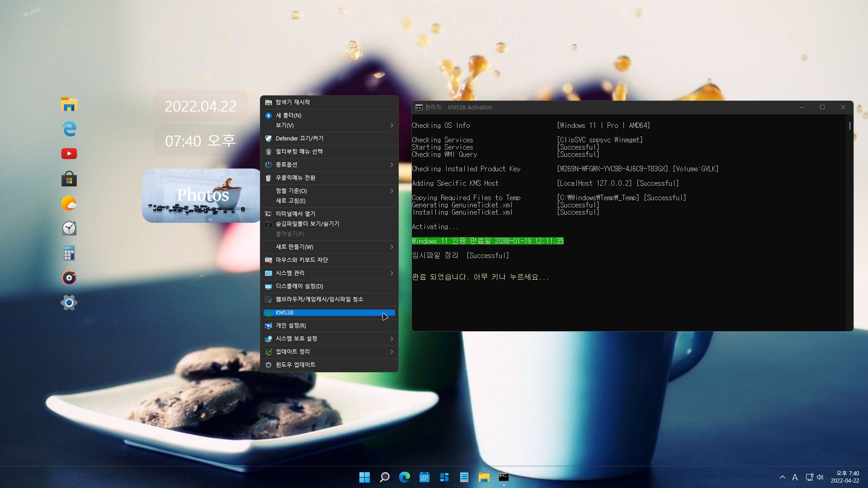Open the volume speaker tray icon

pos(820,477)
